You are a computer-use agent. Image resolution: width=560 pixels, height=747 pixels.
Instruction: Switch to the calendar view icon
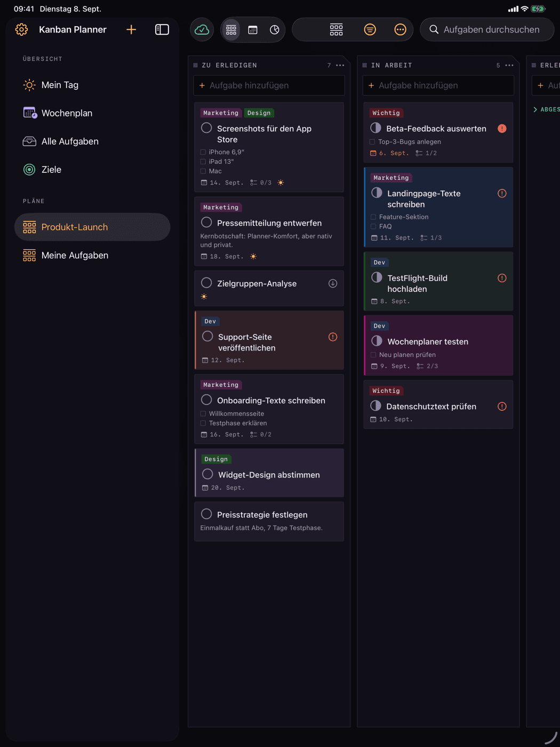[x=253, y=29]
